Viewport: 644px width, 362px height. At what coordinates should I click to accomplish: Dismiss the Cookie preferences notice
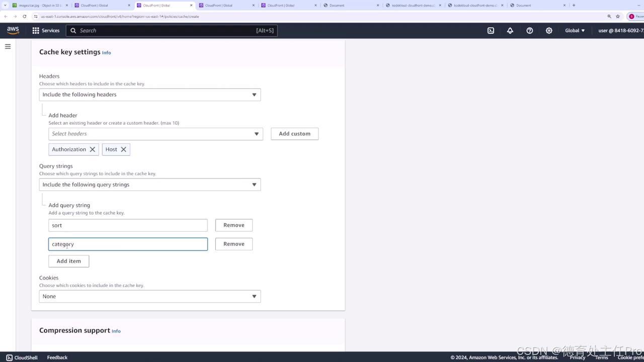point(630,357)
